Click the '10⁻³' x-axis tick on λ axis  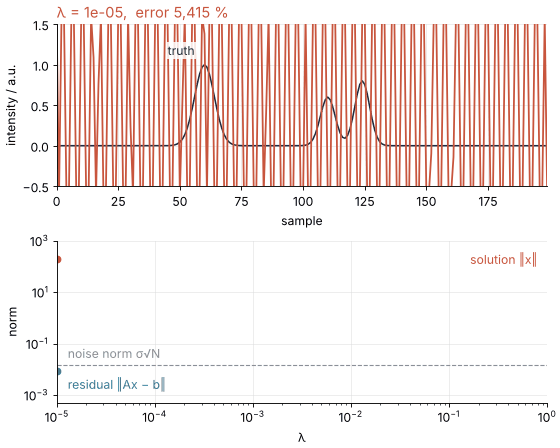click(252, 417)
